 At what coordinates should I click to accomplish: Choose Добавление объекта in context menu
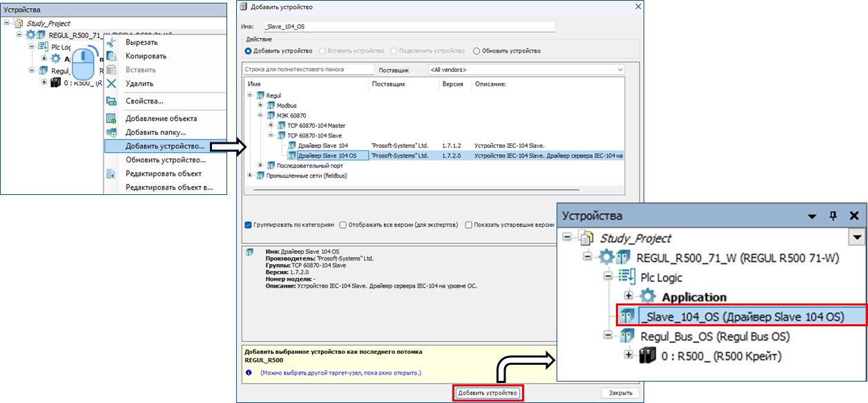161,118
